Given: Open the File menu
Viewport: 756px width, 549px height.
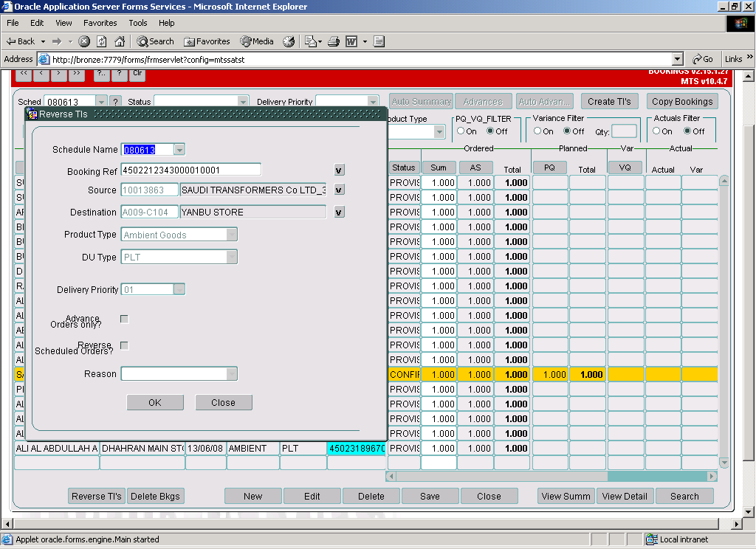Looking at the screenshot, I should click(13, 23).
